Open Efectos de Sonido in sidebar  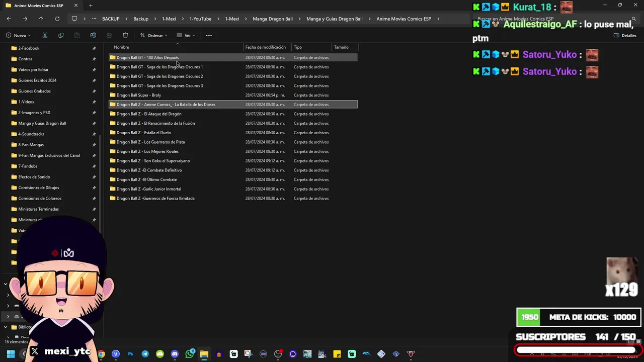(x=34, y=177)
